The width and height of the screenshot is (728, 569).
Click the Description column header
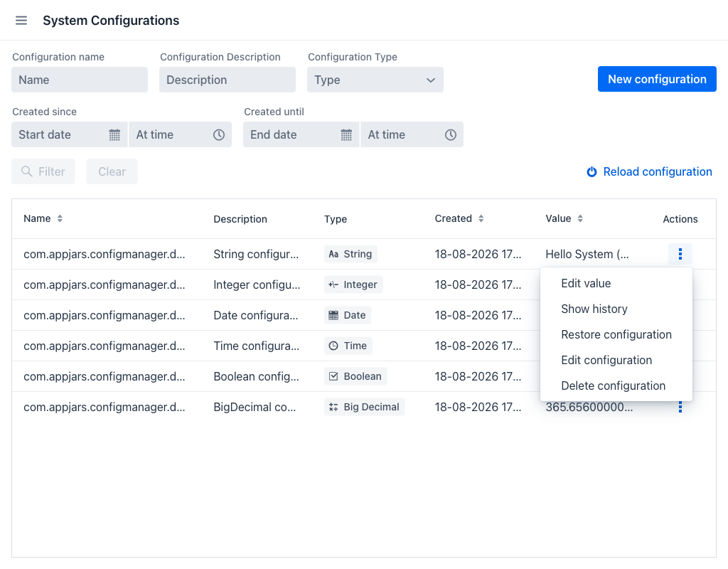pos(240,219)
